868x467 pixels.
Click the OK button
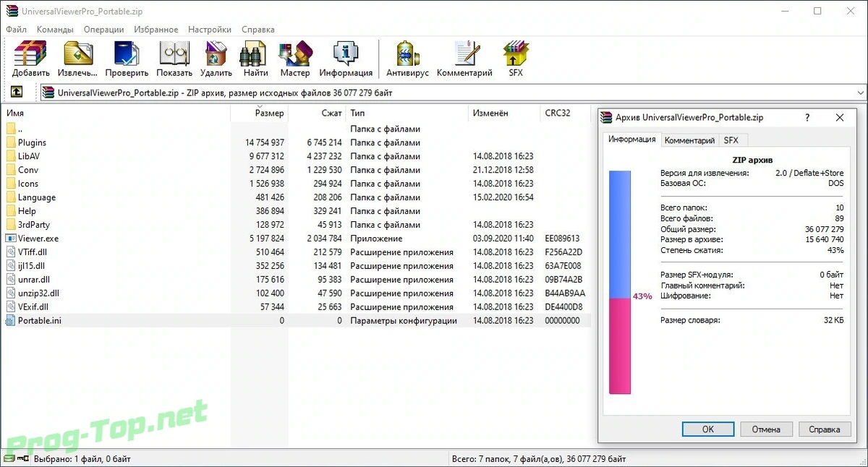[x=708, y=429]
